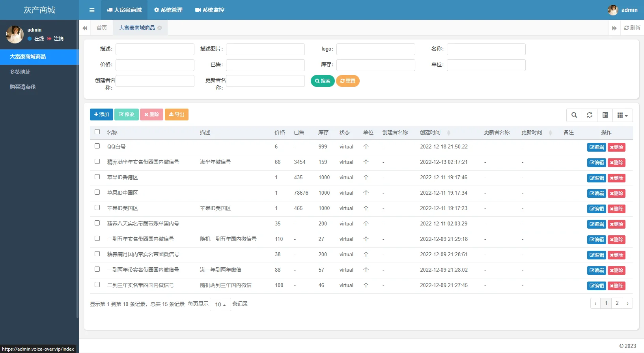Sort by 创建时间 column arrows

tap(448, 133)
